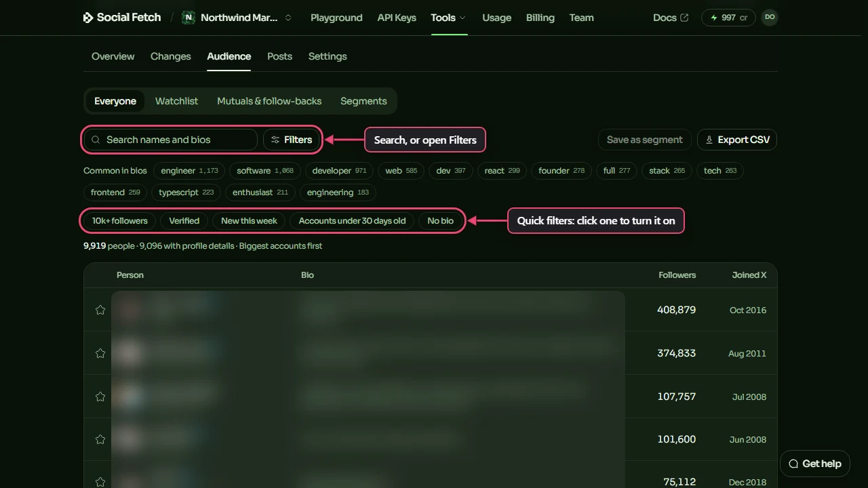The height and width of the screenshot is (488, 868).
Task: Click the Get help button
Action: (815, 464)
